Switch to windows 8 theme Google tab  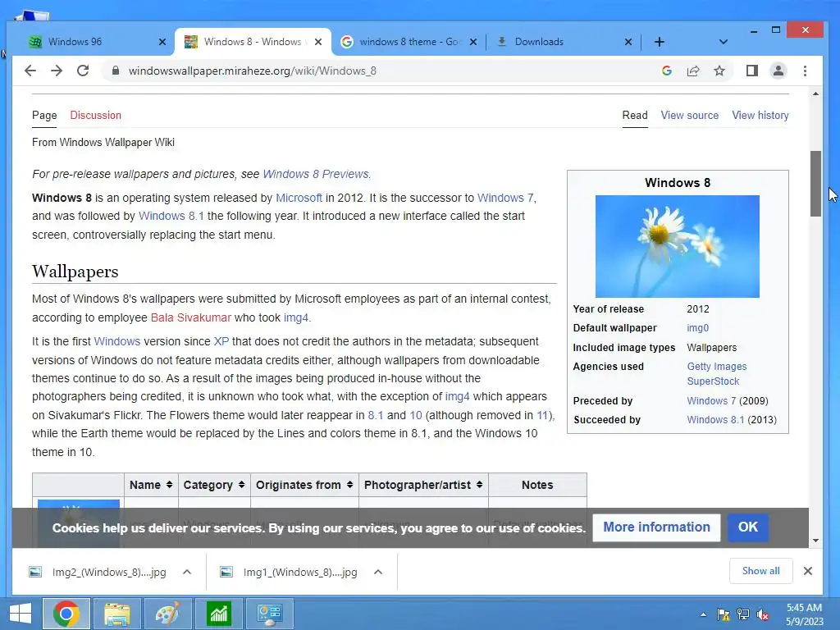point(409,42)
